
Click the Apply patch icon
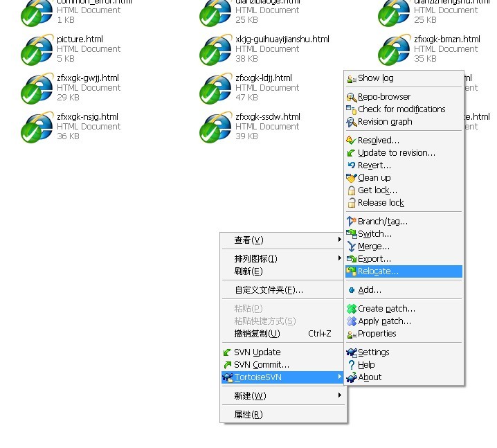click(x=352, y=321)
